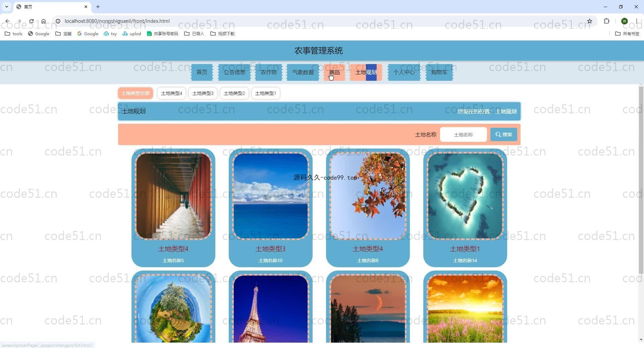Open the 已导入 bookmark folder
This screenshot has height=348, width=644.
coord(194,34)
